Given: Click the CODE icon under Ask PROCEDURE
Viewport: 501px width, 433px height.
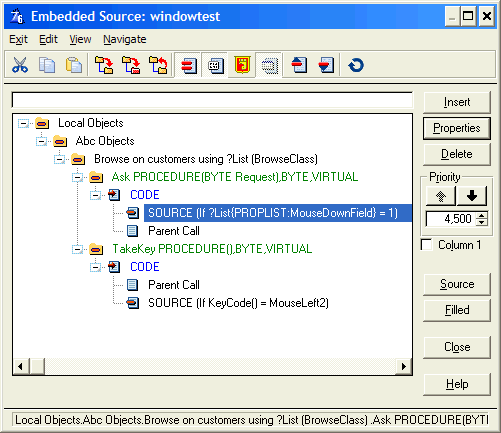Looking at the screenshot, I should click(114, 195).
